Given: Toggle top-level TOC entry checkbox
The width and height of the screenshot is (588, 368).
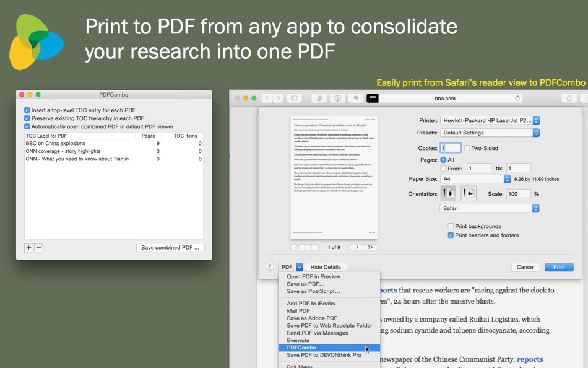Looking at the screenshot, I should click(x=27, y=110).
